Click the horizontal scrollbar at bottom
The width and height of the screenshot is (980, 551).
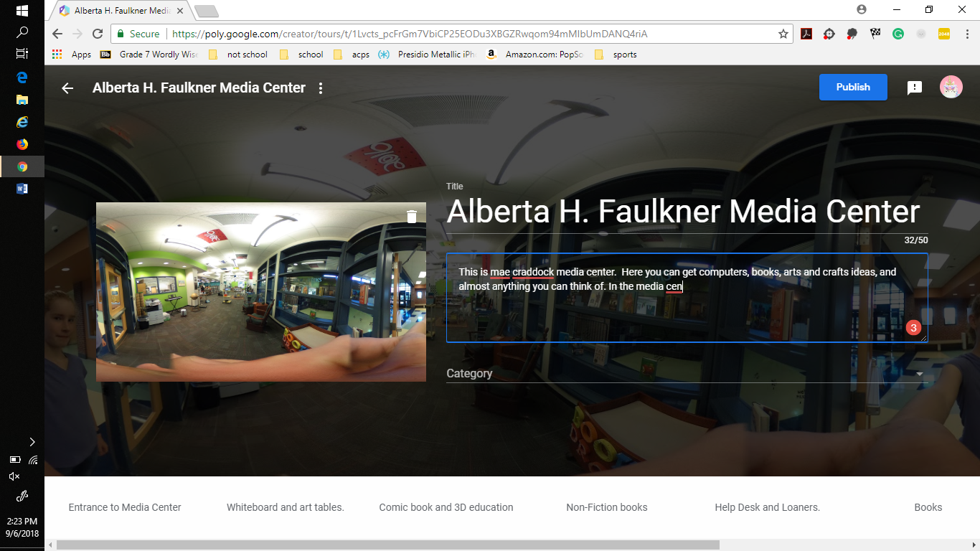(x=387, y=545)
